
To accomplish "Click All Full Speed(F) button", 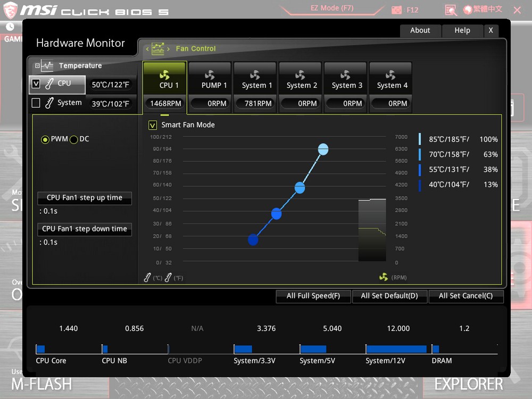I will [x=313, y=296].
